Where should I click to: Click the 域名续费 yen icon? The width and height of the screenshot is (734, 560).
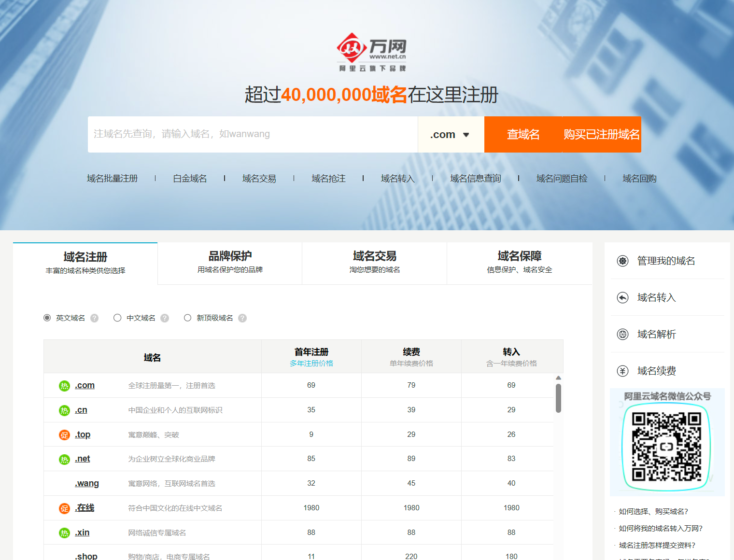pos(623,371)
